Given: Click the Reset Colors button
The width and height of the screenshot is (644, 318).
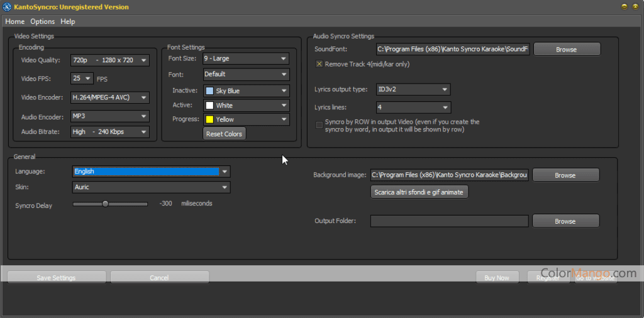Looking at the screenshot, I should pyautogui.click(x=225, y=134).
